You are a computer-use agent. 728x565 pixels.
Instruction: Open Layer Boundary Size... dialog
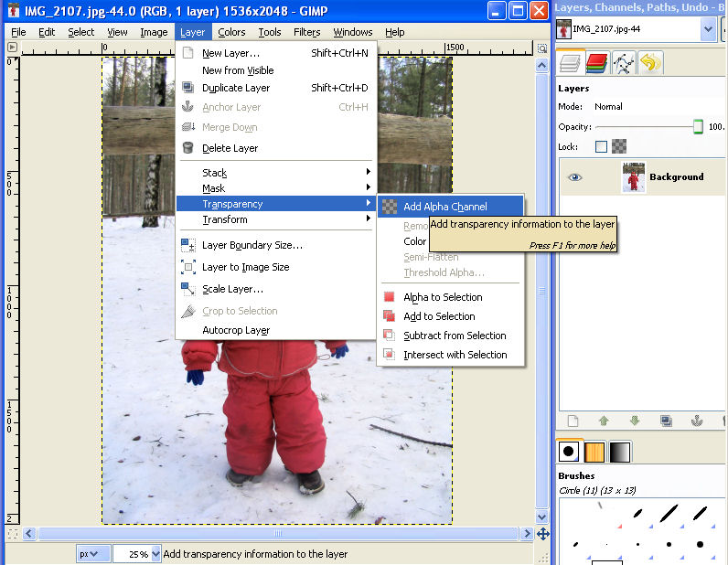(276, 245)
